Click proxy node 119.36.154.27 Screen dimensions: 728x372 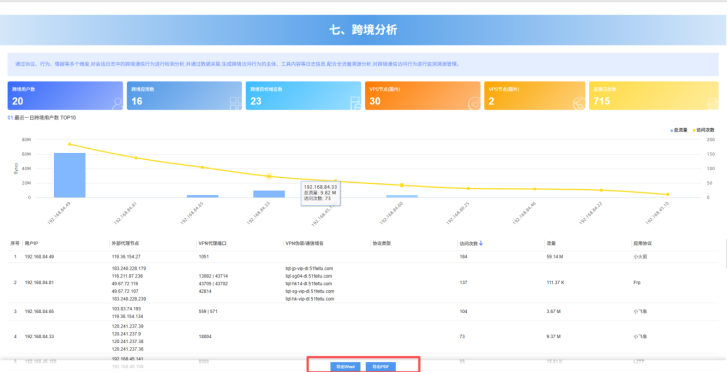(126, 257)
